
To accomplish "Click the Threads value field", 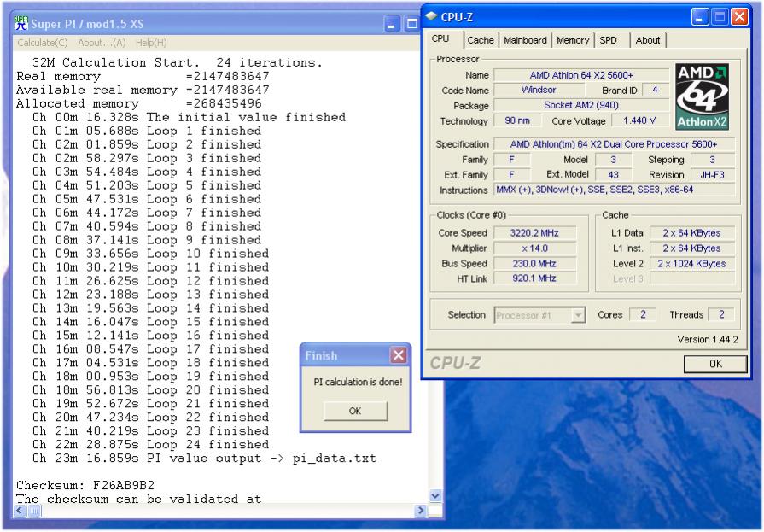I will click(721, 314).
